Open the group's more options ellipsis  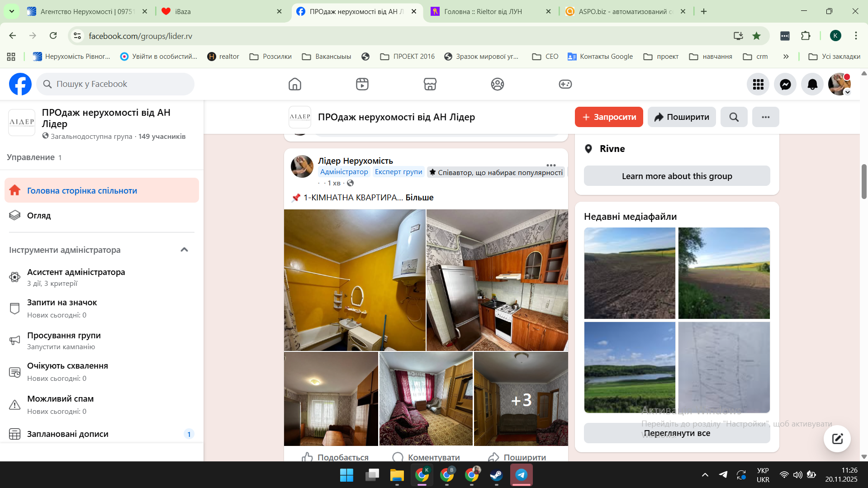coord(765,117)
